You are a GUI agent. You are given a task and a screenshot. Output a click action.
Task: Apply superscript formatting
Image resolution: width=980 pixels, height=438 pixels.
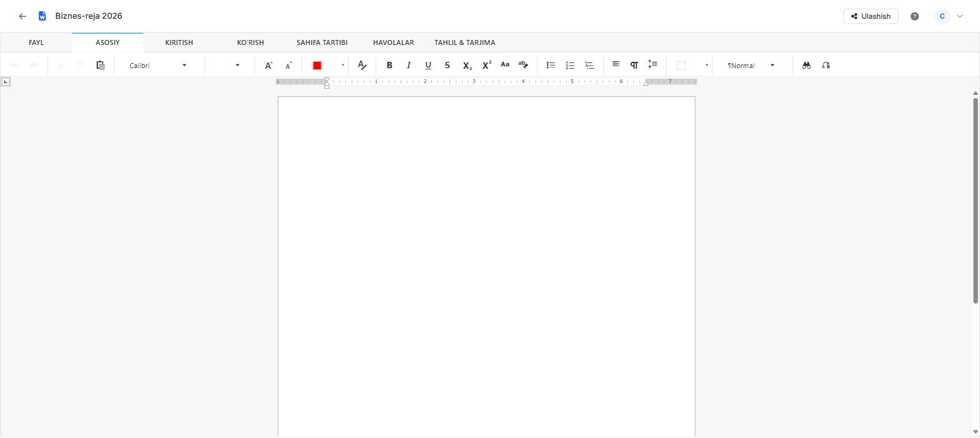pyautogui.click(x=486, y=65)
